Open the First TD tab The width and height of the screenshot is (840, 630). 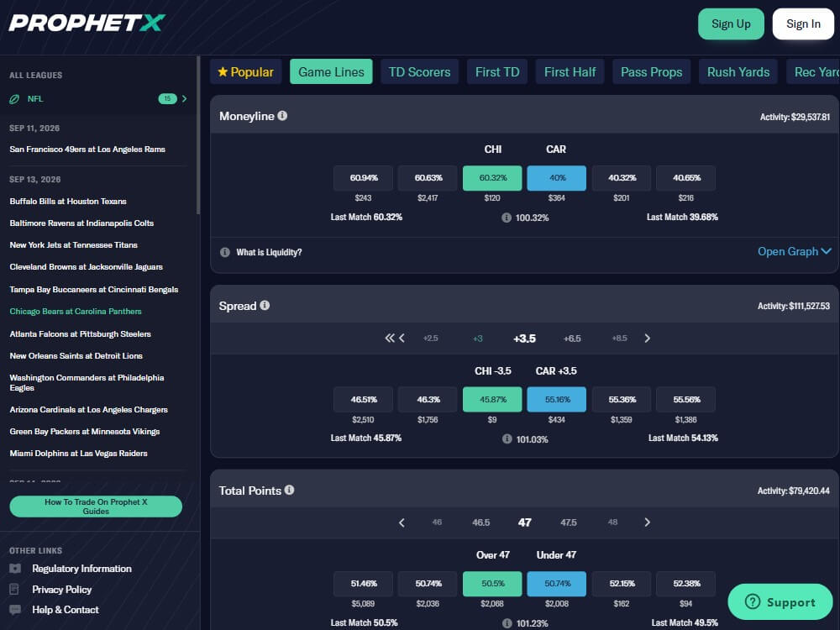coord(497,71)
